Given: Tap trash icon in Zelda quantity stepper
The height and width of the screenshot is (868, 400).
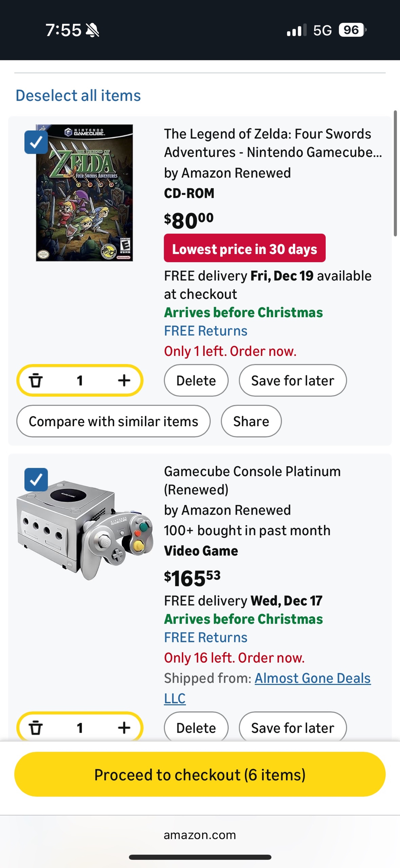Looking at the screenshot, I should (x=36, y=381).
